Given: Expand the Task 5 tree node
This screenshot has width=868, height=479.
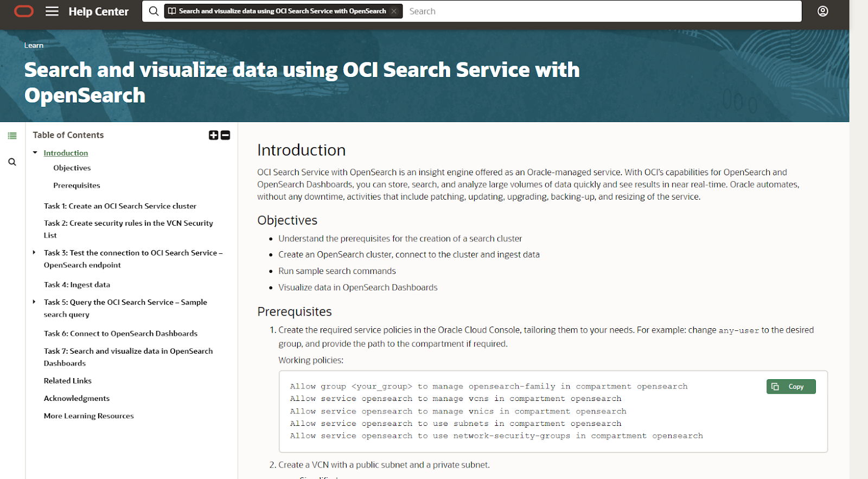Looking at the screenshot, I should 34,302.
